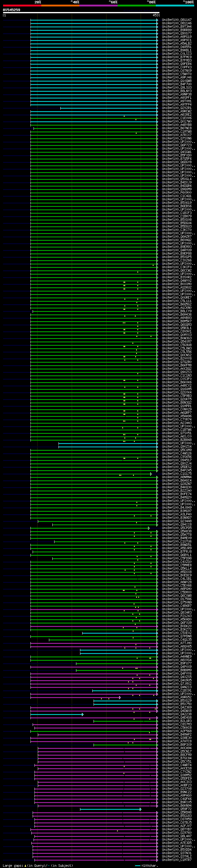Open the UniRef100_B4J849 hit
This screenshot has height=868, width=197.
(177, 508)
